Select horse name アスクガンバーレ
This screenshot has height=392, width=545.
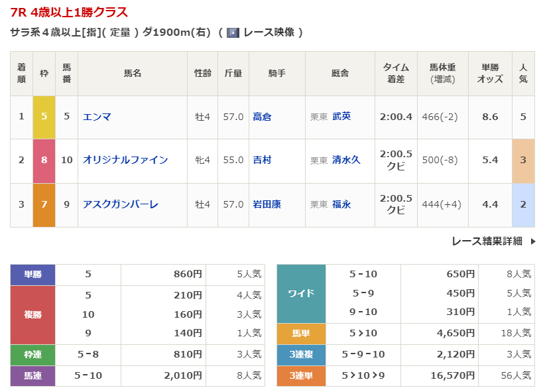click(120, 204)
